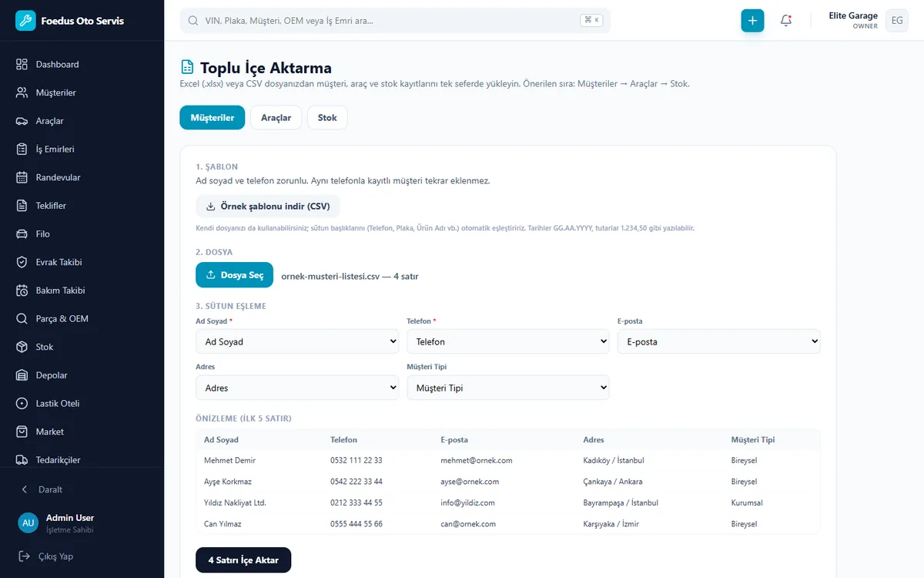This screenshot has height=578, width=924.
Task: Download the sample CSV template
Action: (268, 207)
